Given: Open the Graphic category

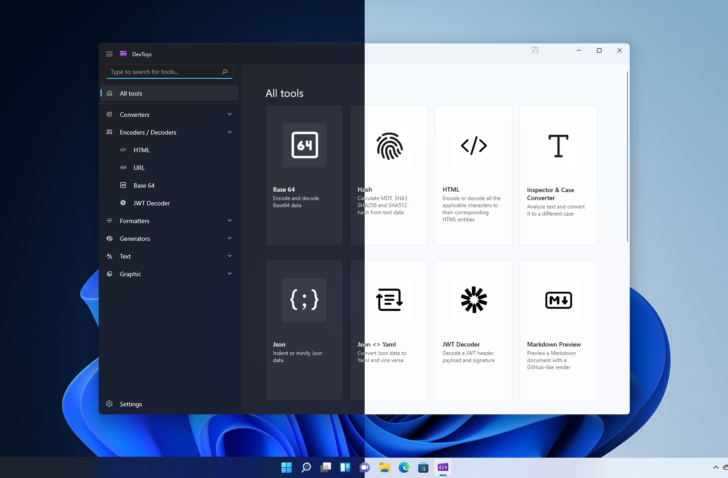Looking at the screenshot, I should 169,274.
